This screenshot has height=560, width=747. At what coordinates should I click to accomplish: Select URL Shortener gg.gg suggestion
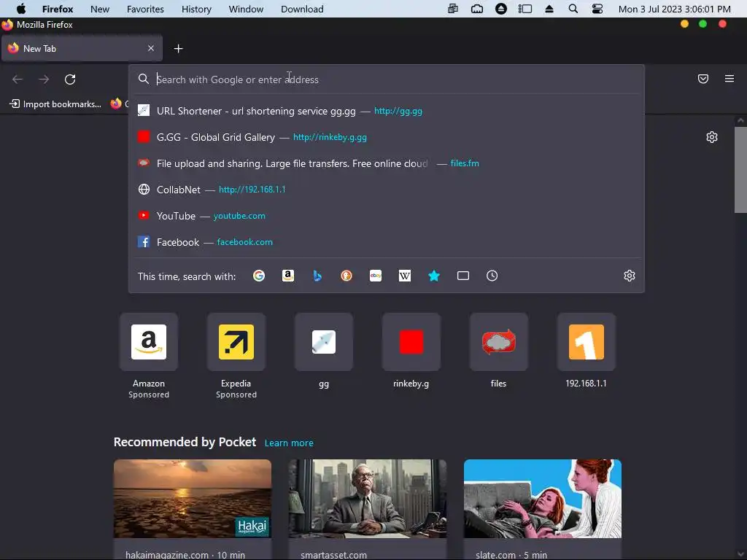387,111
